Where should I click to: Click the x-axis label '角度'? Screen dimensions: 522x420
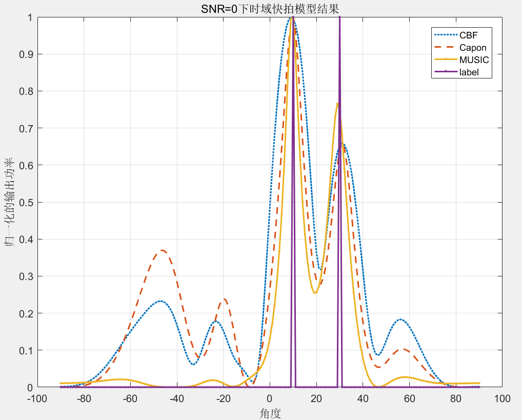[270, 412]
